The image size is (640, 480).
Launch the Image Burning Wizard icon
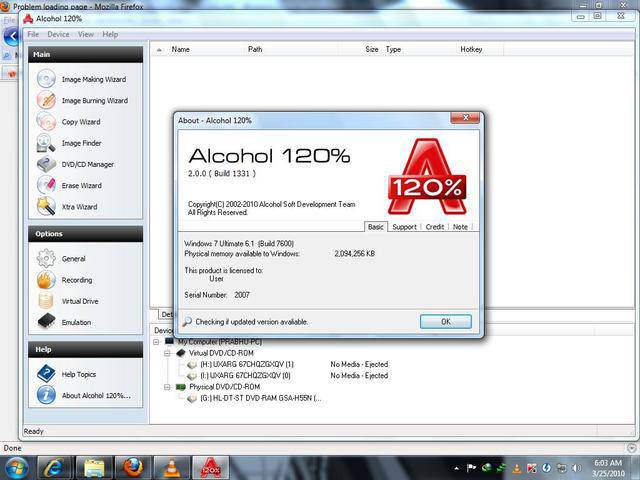pyautogui.click(x=46, y=100)
